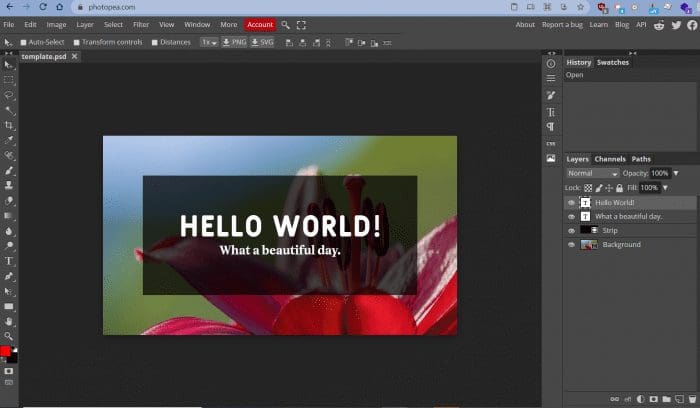The width and height of the screenshot is (700, 408).
Task: Expand the Opacity dropdown arrow
Action: [675, 173]
